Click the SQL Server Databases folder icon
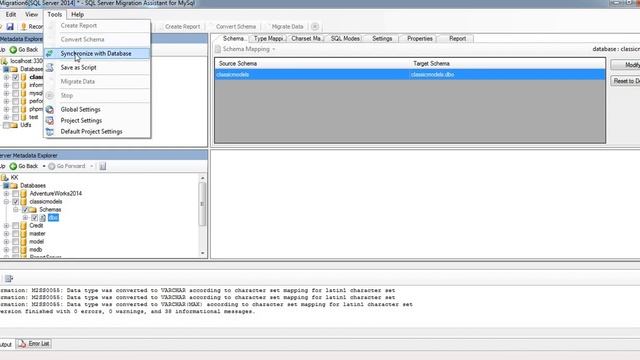Viewport: 640px width, 360px height. 14,186
